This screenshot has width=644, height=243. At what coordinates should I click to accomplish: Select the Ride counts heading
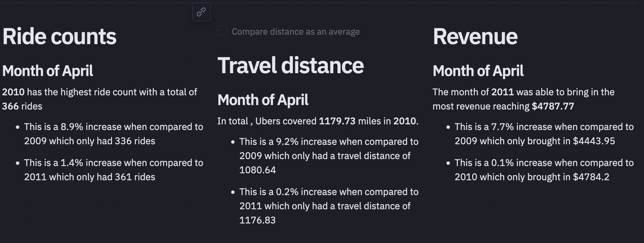click(59, 36)
